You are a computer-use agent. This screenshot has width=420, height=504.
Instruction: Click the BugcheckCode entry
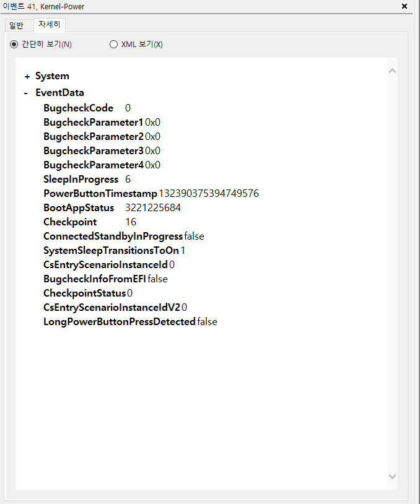78,108
